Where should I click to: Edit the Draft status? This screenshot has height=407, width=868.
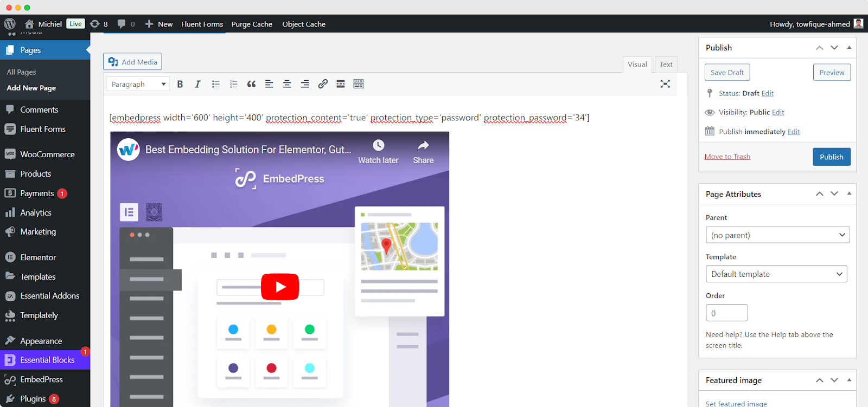point(767,93)
